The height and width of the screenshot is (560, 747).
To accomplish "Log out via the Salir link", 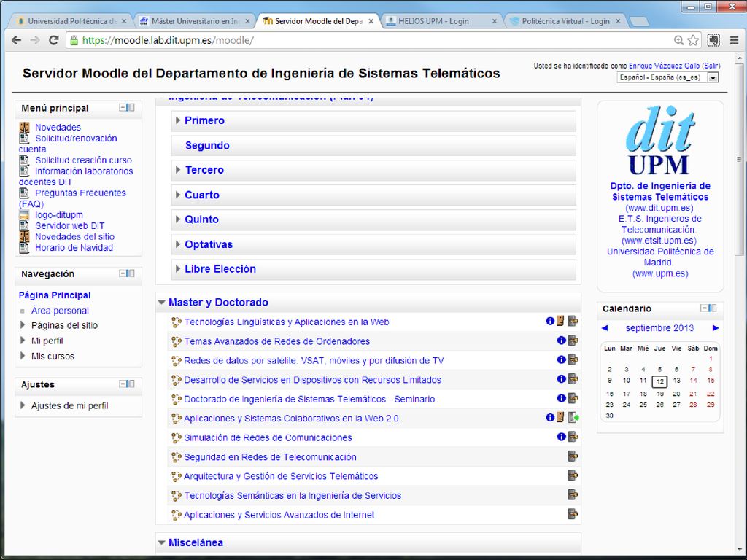I will click(x=711, y=66).
